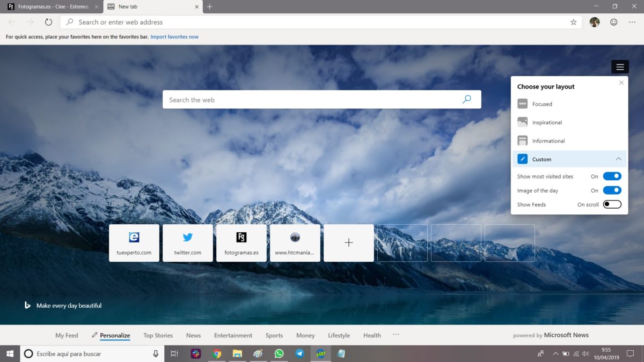Open Settings and more menu
644x362 pixels.
(x=632, y=22)
